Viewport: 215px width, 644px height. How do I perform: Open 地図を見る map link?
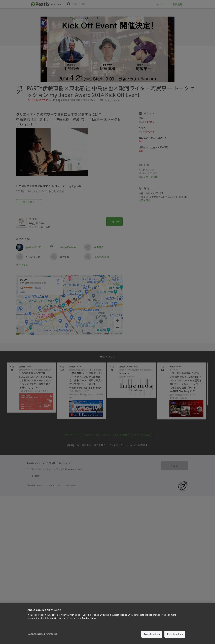click(x=144, y=200)
